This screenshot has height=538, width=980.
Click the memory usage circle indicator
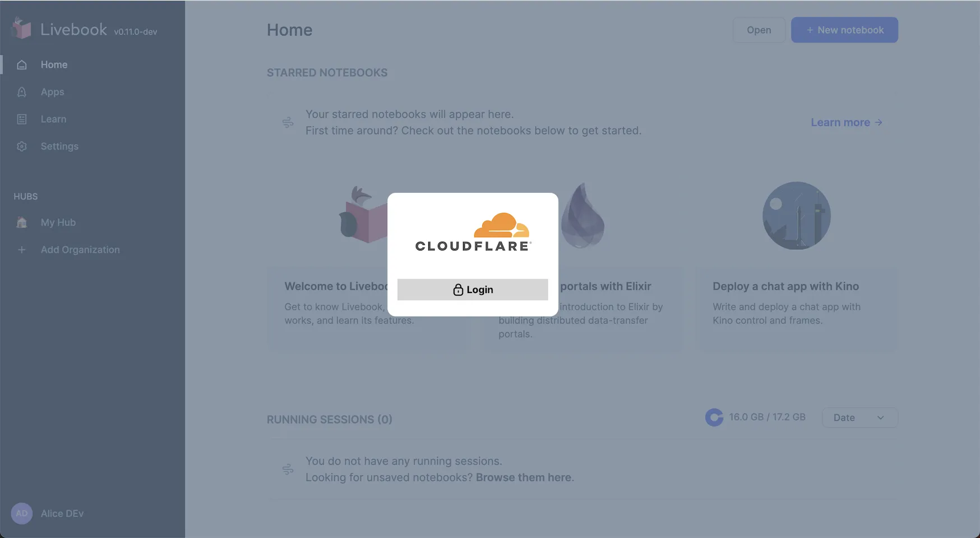point(714,417)
